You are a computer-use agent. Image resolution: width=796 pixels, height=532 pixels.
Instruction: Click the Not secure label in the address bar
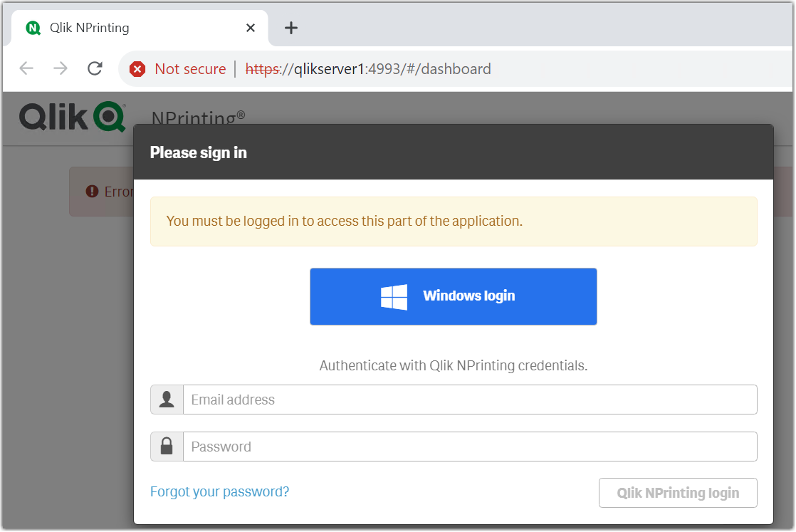pyautogui.click(x=192, y=68)
